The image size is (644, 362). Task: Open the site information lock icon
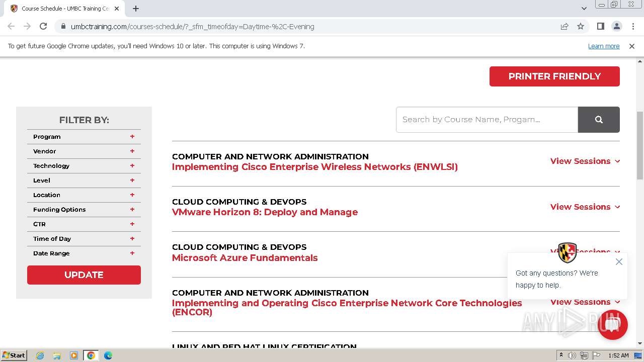click(62, 27)
